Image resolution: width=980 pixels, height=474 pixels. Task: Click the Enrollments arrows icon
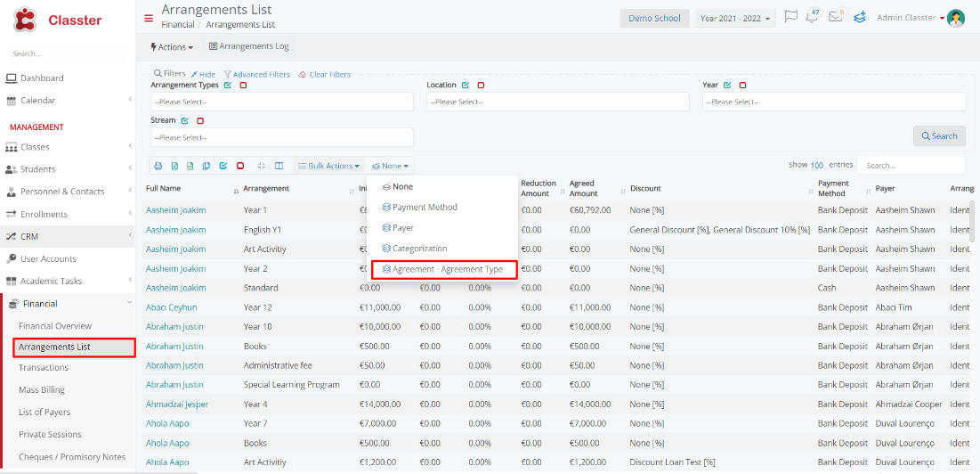(x=12, y=214)
